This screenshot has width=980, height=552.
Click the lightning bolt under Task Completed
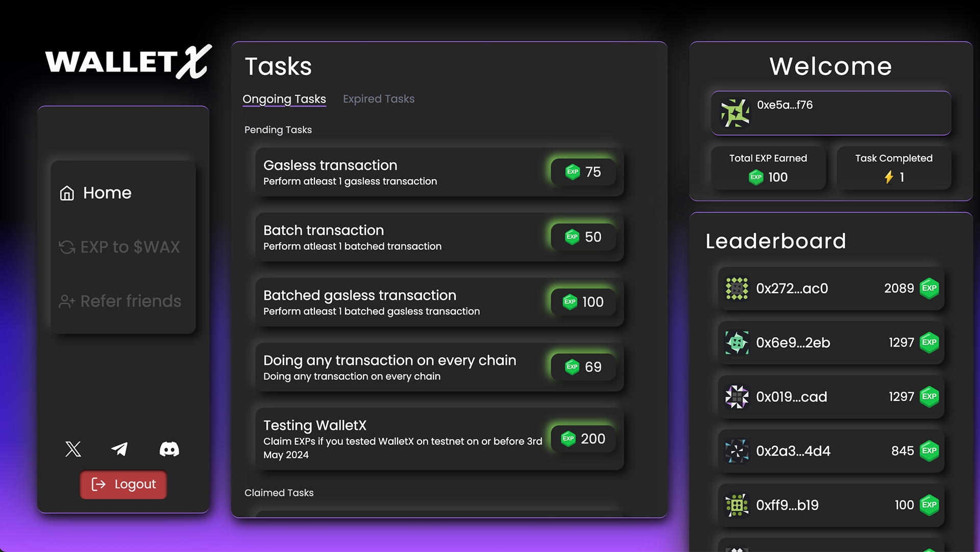(x=889, y=177)
